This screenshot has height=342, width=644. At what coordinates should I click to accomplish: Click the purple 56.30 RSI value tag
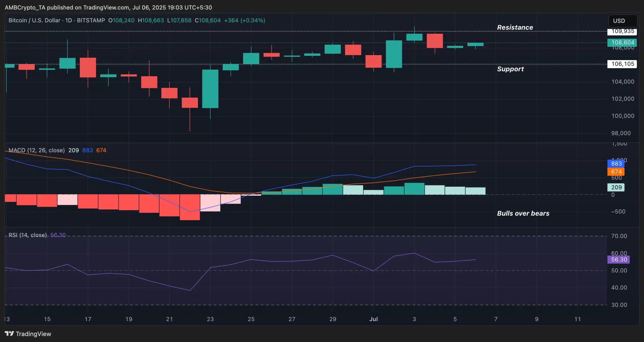pos(619,260)
